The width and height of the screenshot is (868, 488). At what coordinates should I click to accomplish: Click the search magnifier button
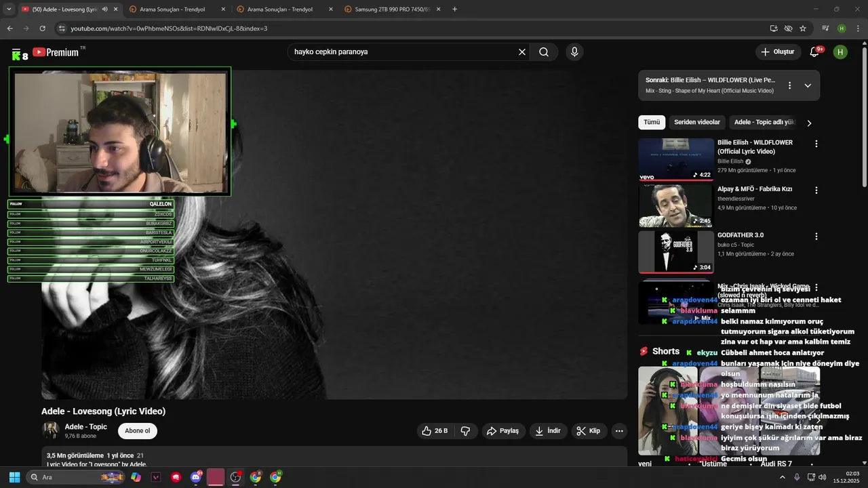[544, 52]
